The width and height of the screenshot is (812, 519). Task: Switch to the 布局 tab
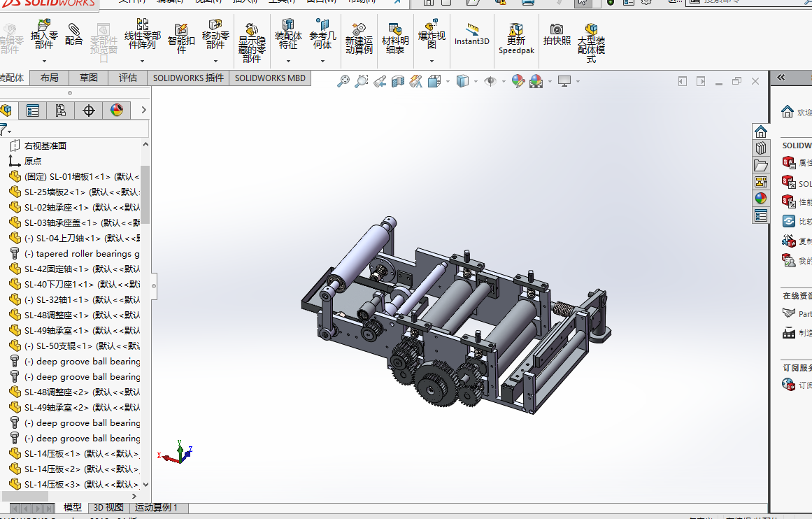click(49, 78)
